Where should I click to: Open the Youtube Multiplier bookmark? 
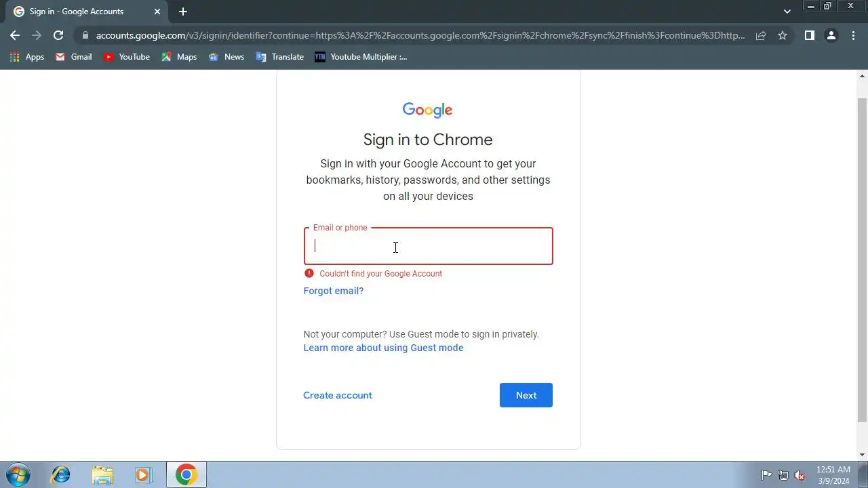click(x=361, y=57)
